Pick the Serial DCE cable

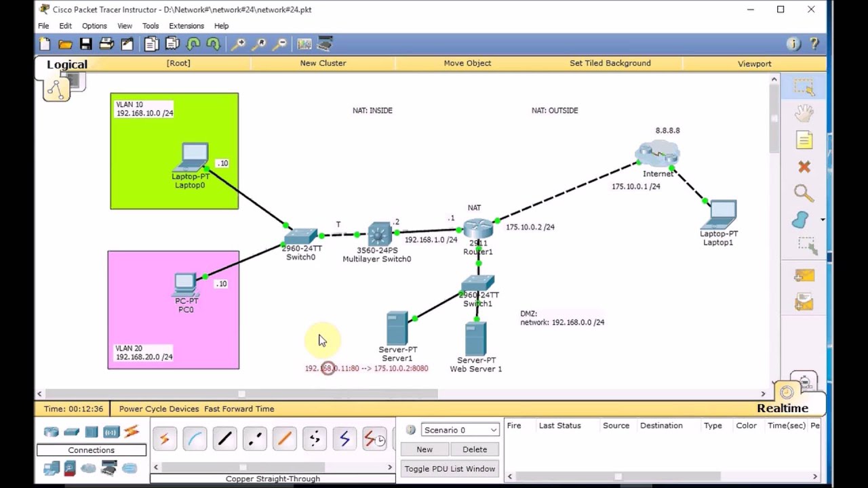click(374, 439)
